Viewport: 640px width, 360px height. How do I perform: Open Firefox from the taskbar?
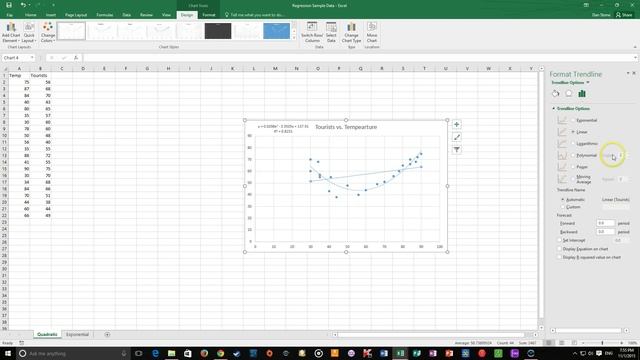[204, 353]
